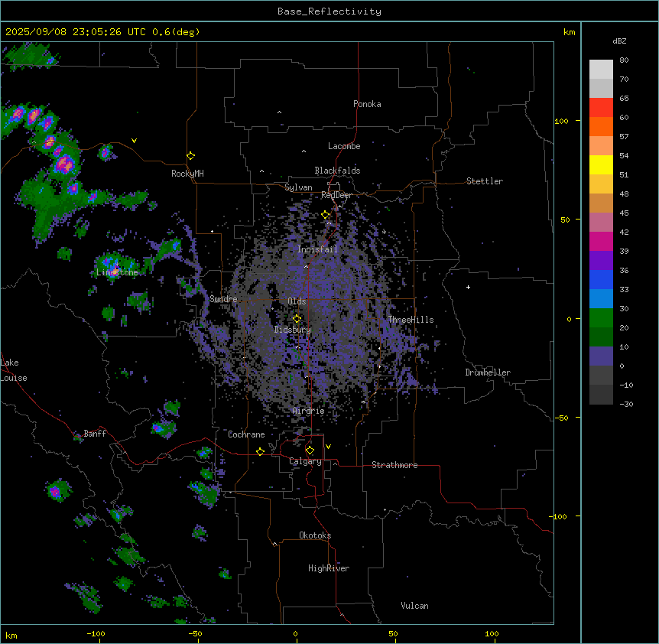The image size is (659, 644).
Task: Click the Lacombe town label
Action: click(344, 146)
